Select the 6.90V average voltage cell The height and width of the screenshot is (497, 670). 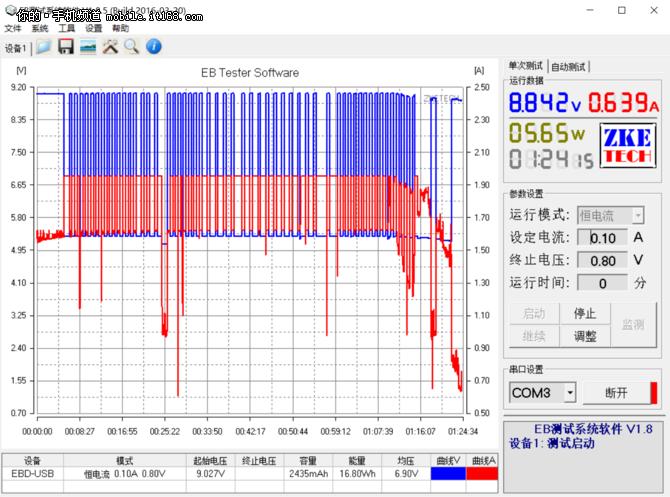(x=406, y=473)
